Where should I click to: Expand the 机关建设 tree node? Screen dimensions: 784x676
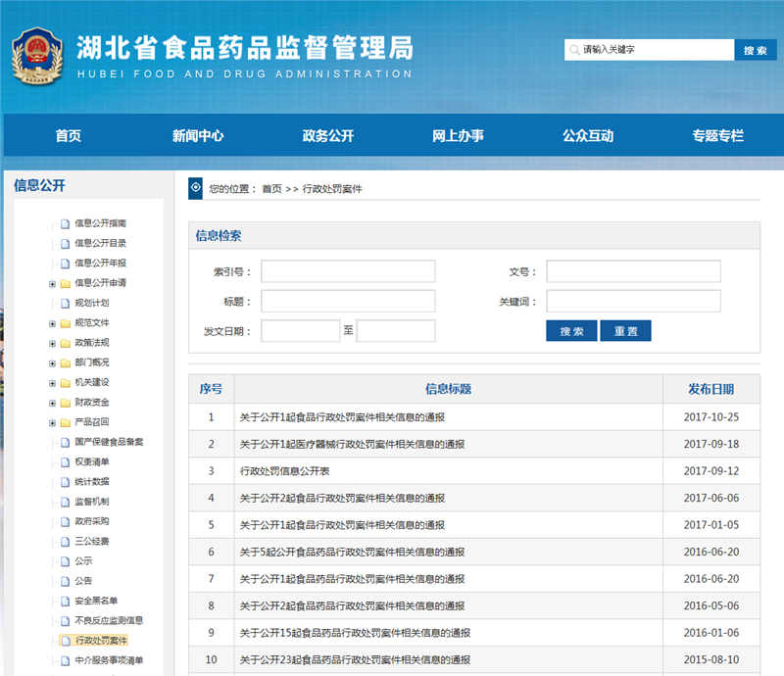tap(52, 383)
